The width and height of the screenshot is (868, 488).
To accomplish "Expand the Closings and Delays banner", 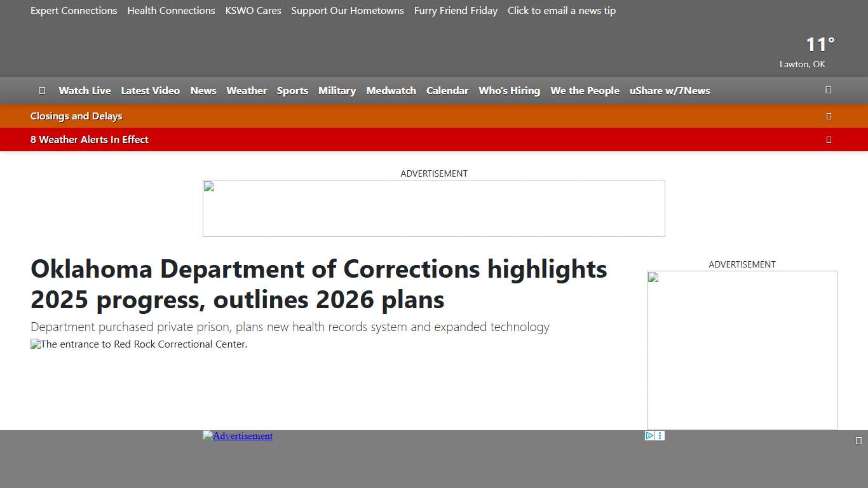I will 829,116.
